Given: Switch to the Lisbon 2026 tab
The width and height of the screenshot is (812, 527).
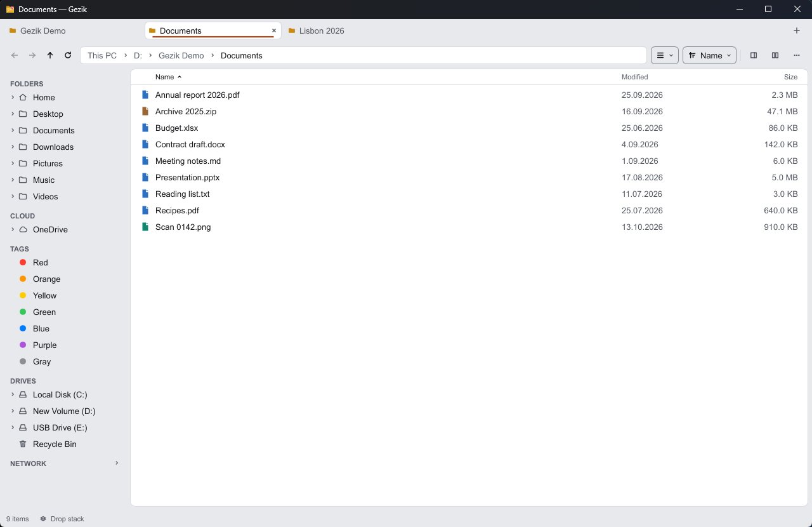Looking at the screenshot, I should [x=351, y=30].
